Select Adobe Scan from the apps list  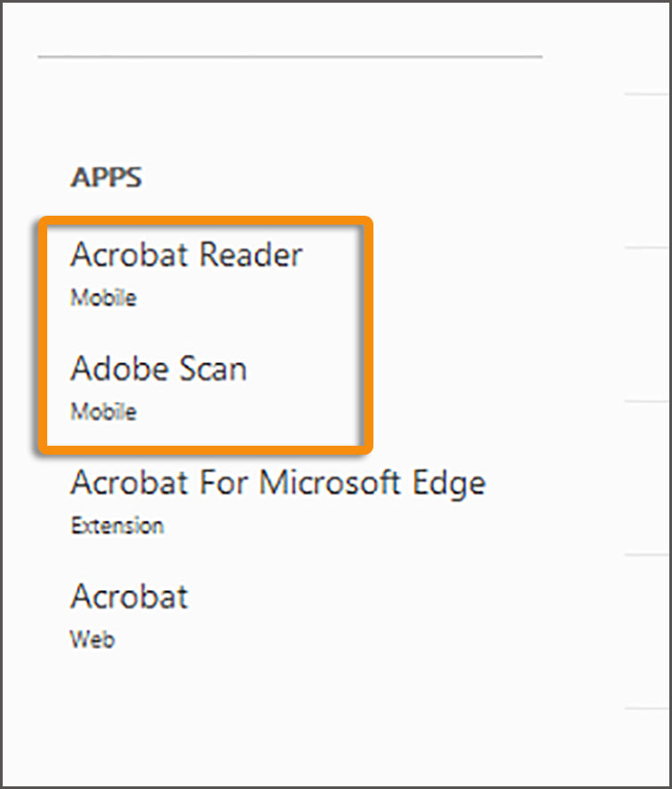(x=159, y=369)
